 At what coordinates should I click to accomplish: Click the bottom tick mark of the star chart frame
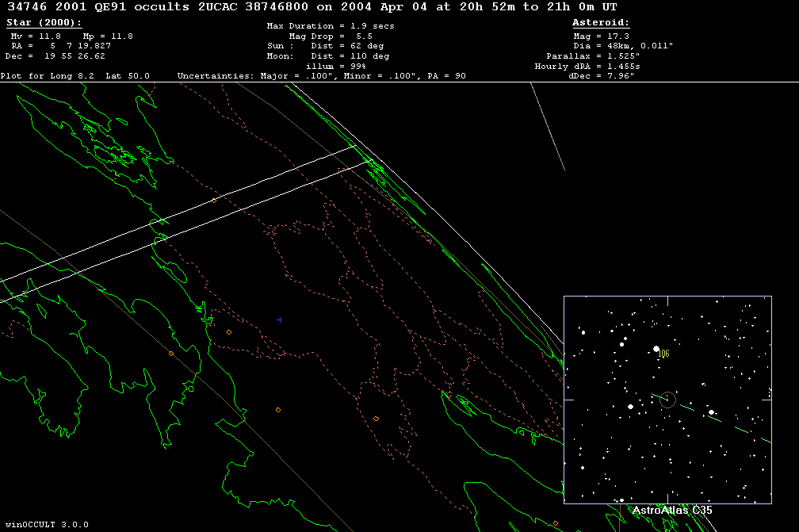pos(667,499)
